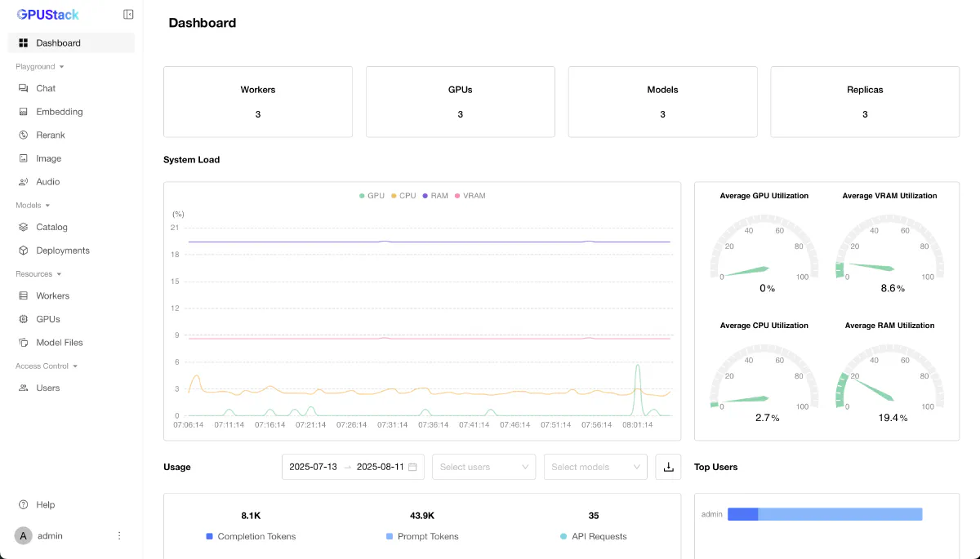Toggle API Requests legend item
Image resolution: width=980 pixels, height=559 pixels.
coord(594,536)
